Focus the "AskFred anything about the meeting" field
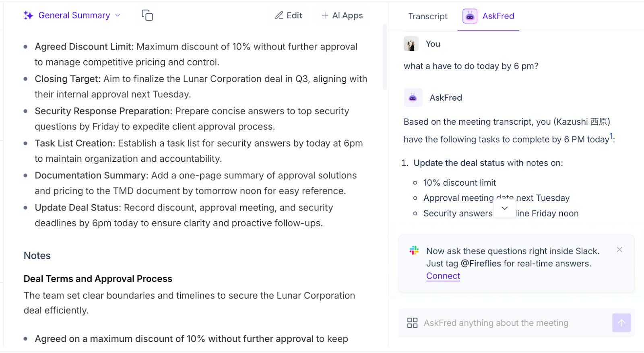The width and height of the screenshot is (644, 353). click(x=511, y=323)
